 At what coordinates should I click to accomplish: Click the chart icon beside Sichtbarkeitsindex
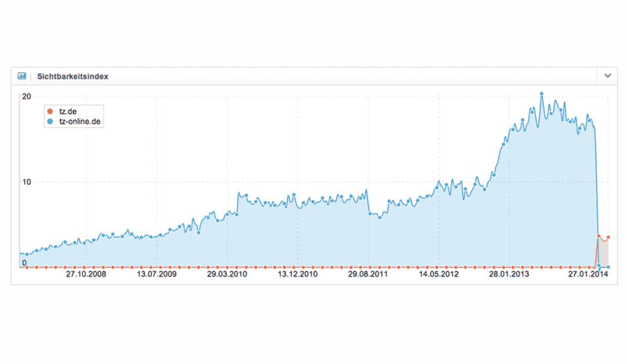[22, 76]
